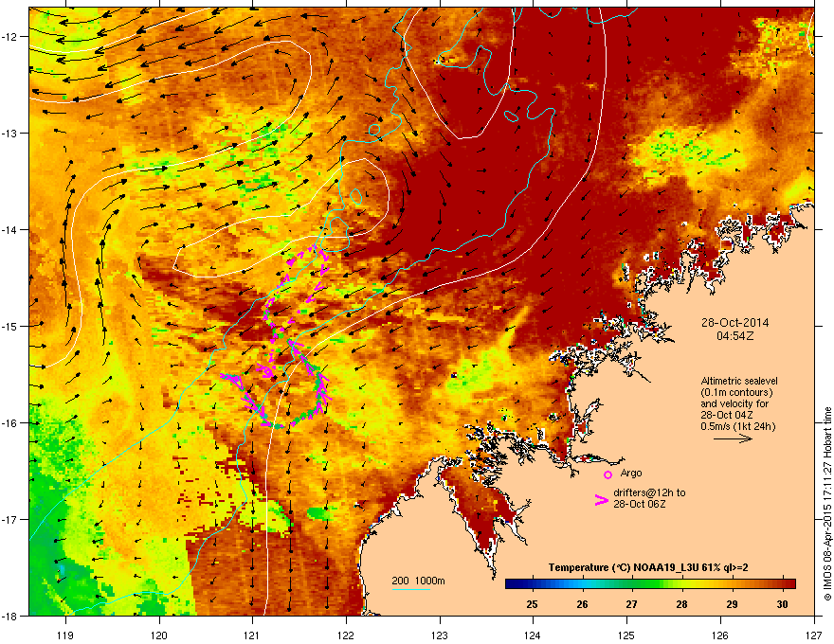834x644 pixels.
Task: Click the '28-Oct 06Z' drifter legend text
Action: [x=638, y=504]
